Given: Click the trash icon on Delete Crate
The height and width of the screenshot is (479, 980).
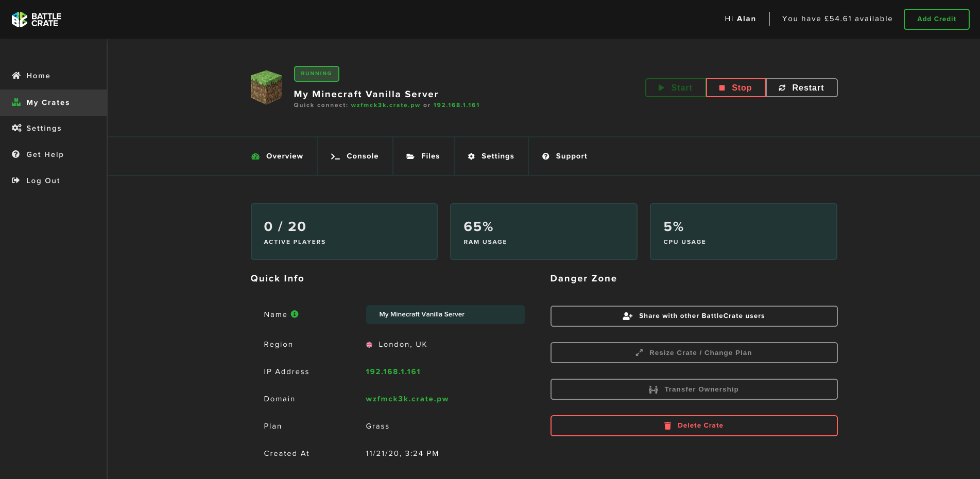Looking at the screenshot, I should click(x=667, y=425).
